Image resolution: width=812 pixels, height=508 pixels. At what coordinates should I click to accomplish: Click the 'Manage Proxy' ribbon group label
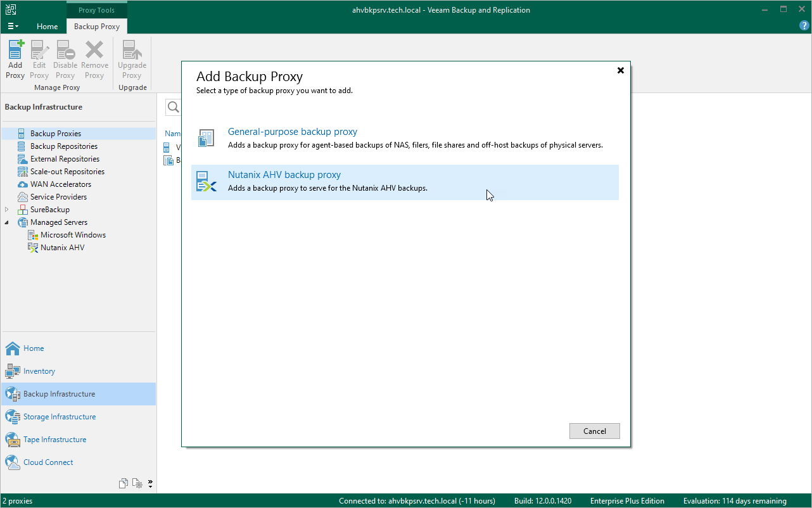tap(57, 87)
